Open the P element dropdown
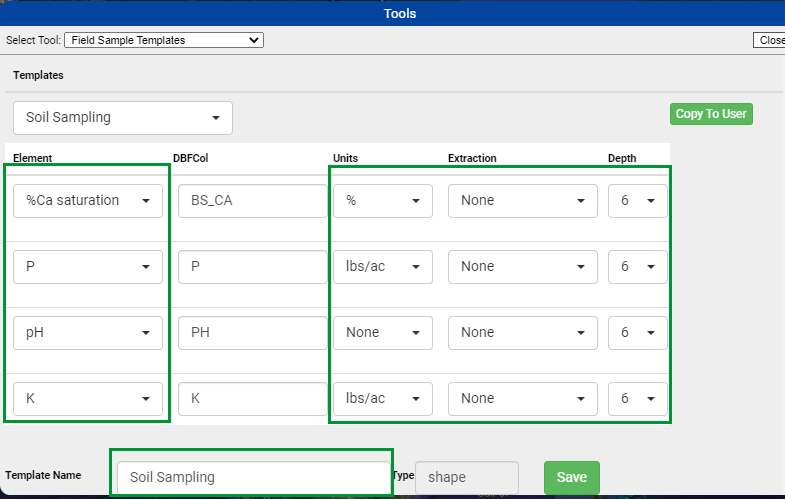785x500 pixels. (88, 267)
